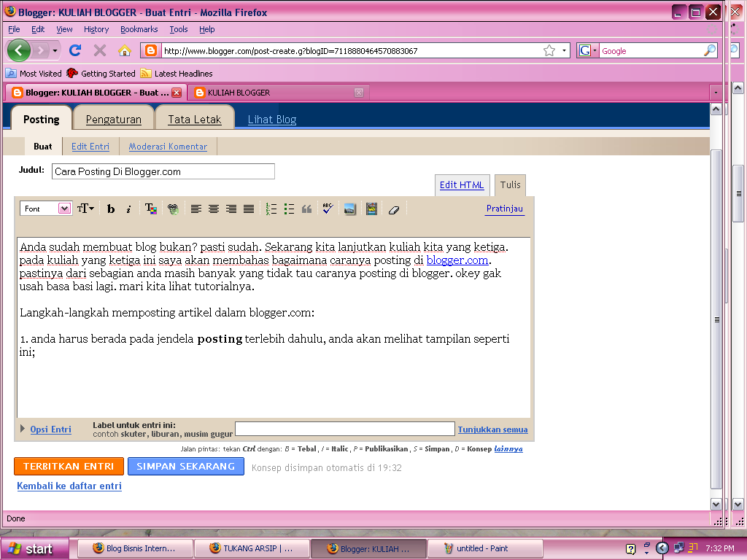
Task: Create a bulleted list
Action: coord(289,209)
